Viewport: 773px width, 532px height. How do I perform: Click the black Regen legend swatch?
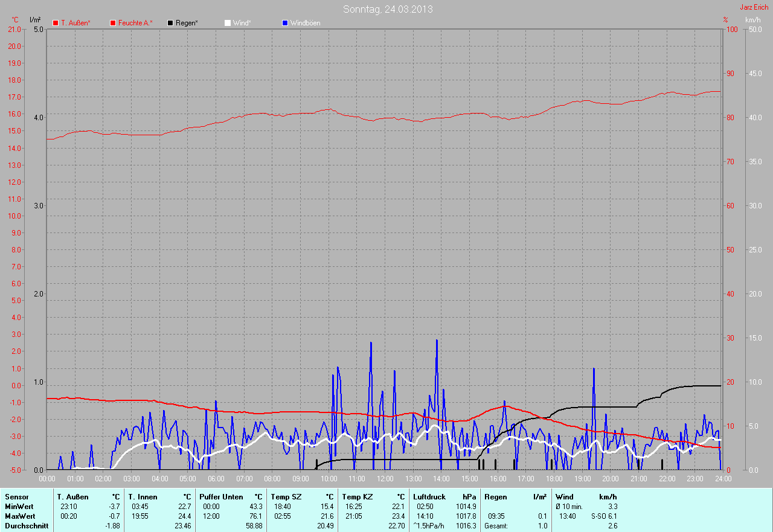[170, 23]
